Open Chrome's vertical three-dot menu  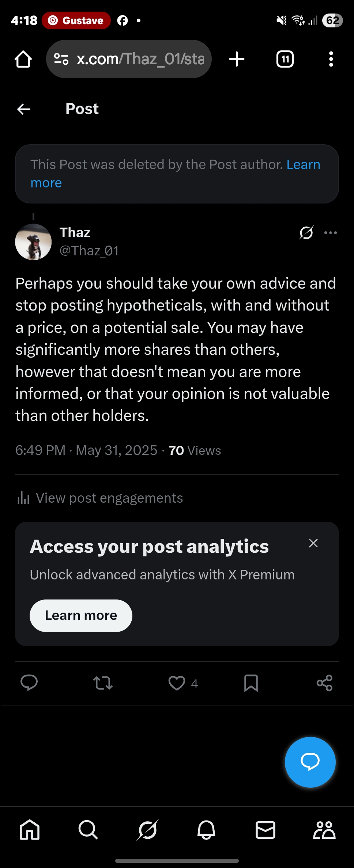point(331,59)
